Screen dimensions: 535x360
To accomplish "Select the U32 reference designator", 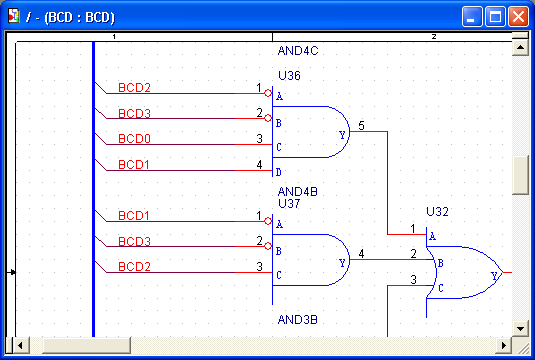I will (437, 212).
